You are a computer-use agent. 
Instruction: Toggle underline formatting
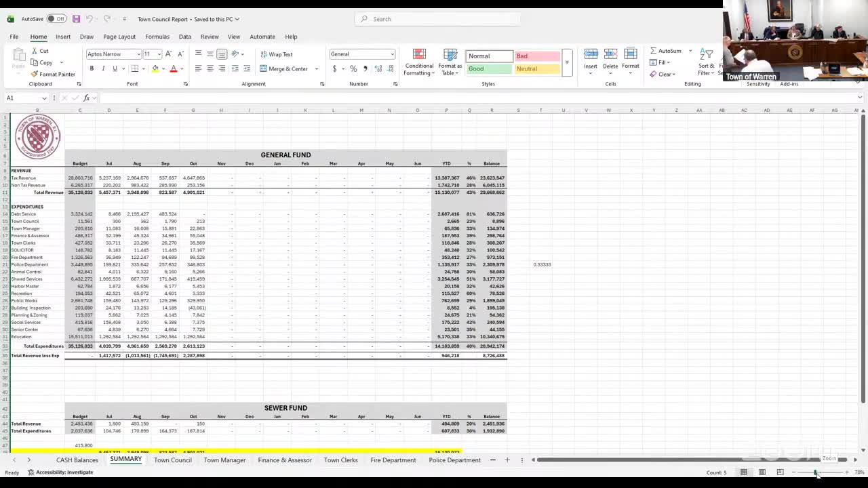point(115,68)
